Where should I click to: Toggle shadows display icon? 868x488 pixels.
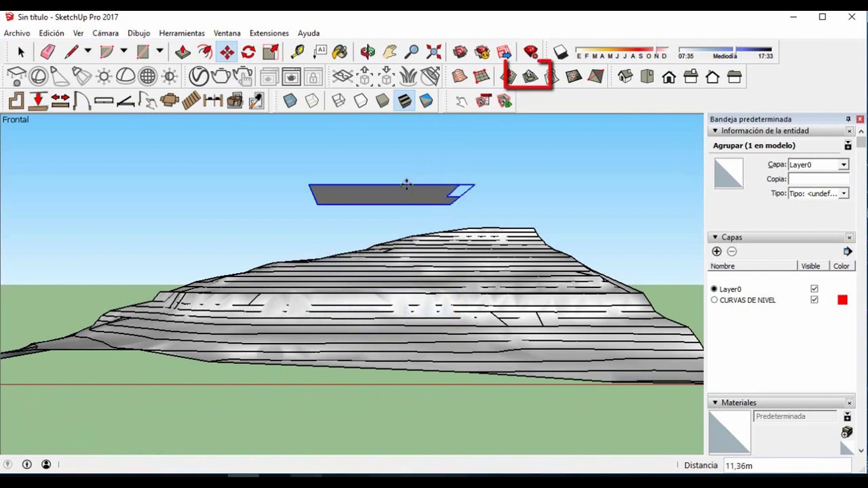click(x=560, y=52)
